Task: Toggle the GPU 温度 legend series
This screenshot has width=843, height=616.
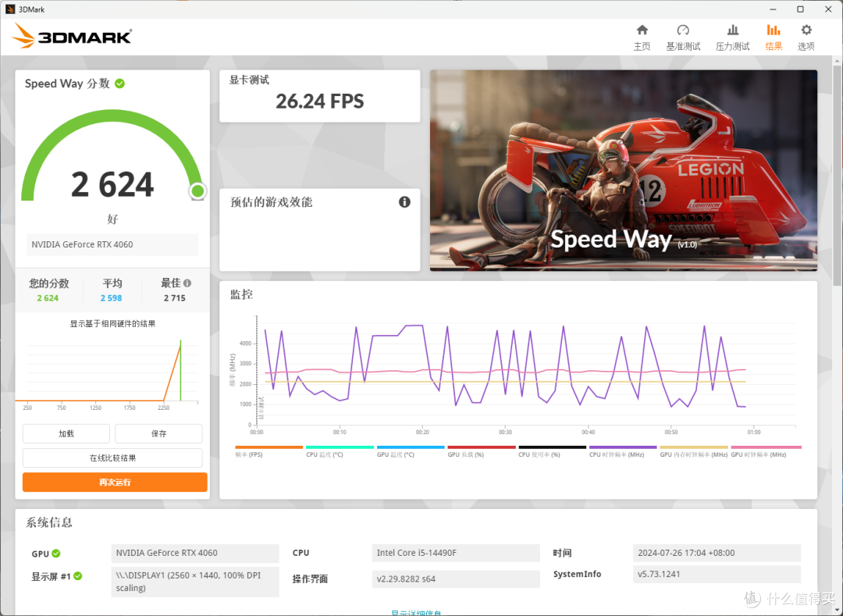Action: click(x=411, y=451)
